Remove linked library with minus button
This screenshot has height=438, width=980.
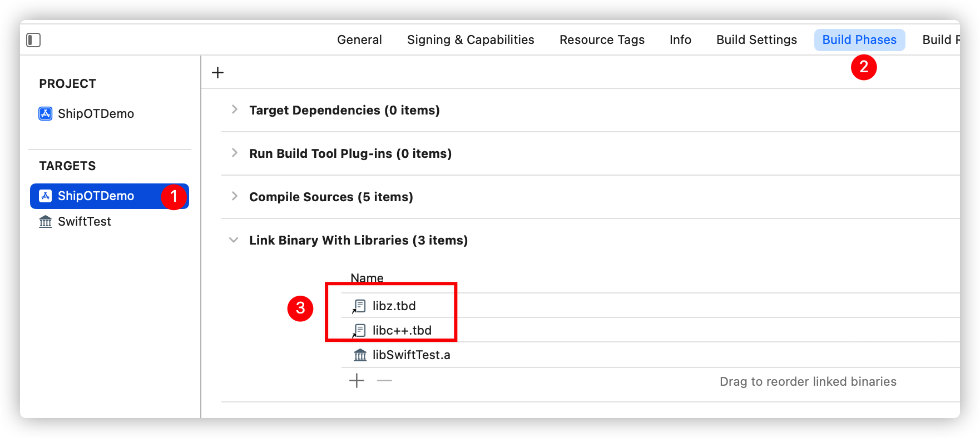[384, 381]
